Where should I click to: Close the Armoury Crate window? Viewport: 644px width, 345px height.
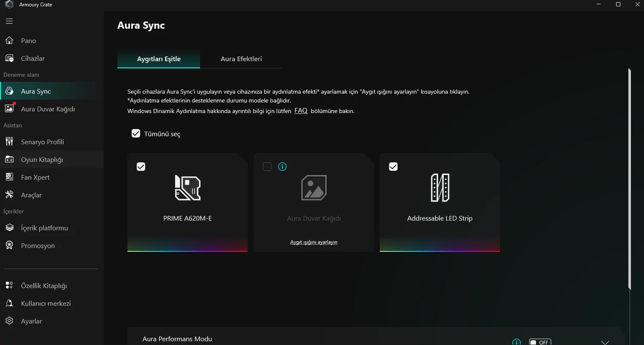pos(637,4)
